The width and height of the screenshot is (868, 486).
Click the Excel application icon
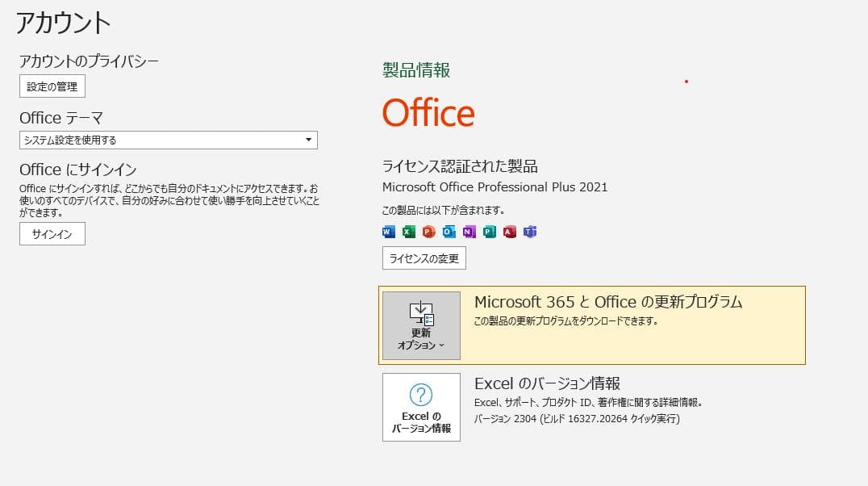[x=407, y=232]
